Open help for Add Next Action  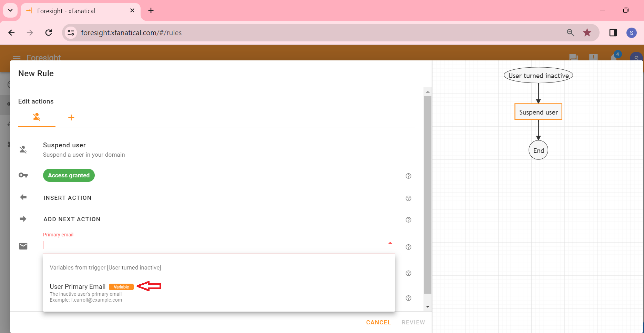point(408,220)
